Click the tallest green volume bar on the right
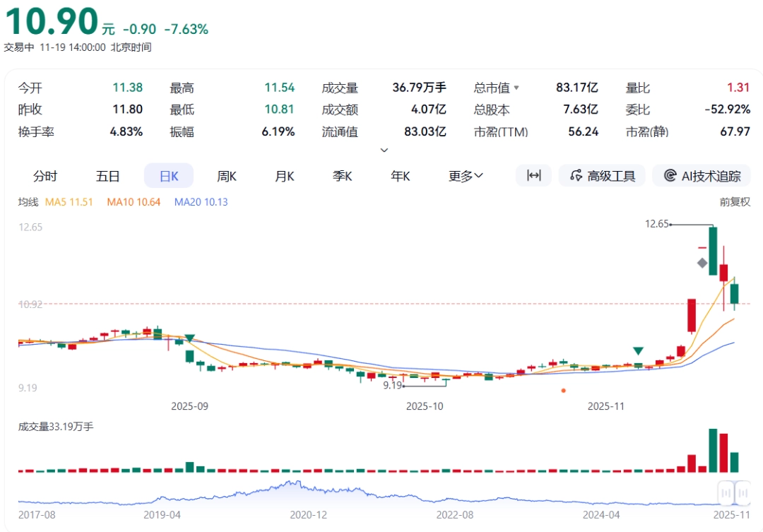 click(711, 449)
